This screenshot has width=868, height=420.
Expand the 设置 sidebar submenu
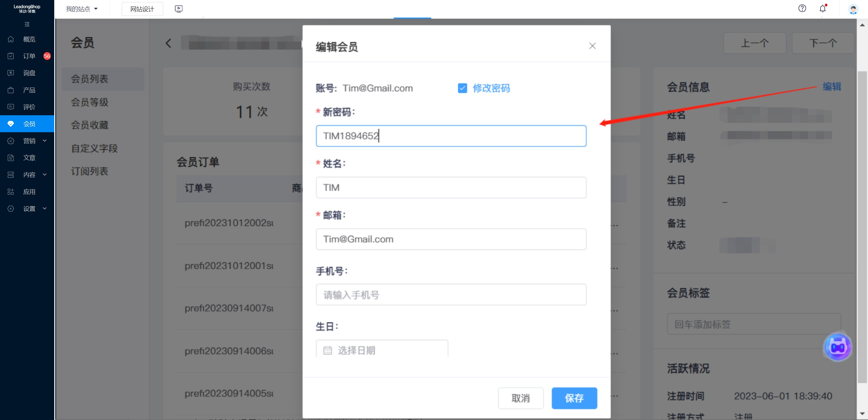click(x=44, y=208)
